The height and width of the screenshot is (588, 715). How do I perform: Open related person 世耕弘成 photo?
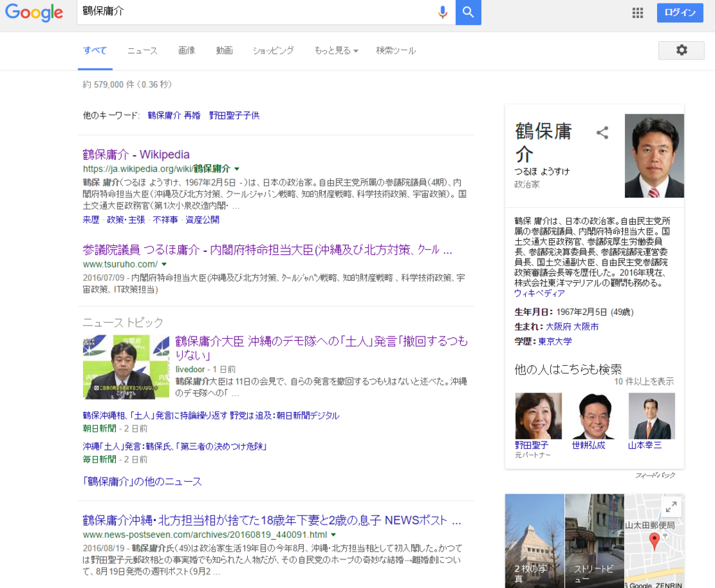pyautogui.click(x=595, y=416)
